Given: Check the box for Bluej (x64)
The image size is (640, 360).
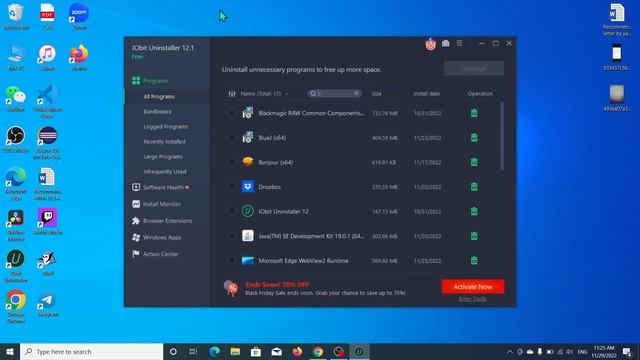Looking at the screenshot, I should pyautogui.click(x=232, y=138).
